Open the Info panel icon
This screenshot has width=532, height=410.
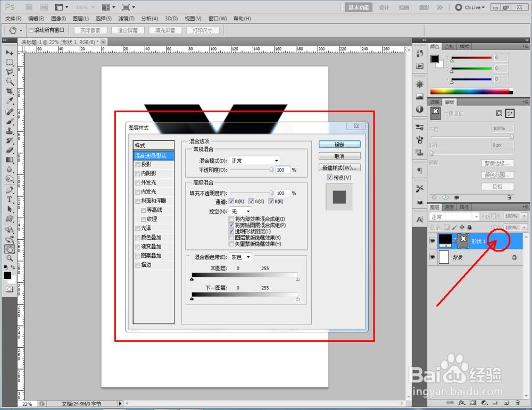(x=420, y=109)
